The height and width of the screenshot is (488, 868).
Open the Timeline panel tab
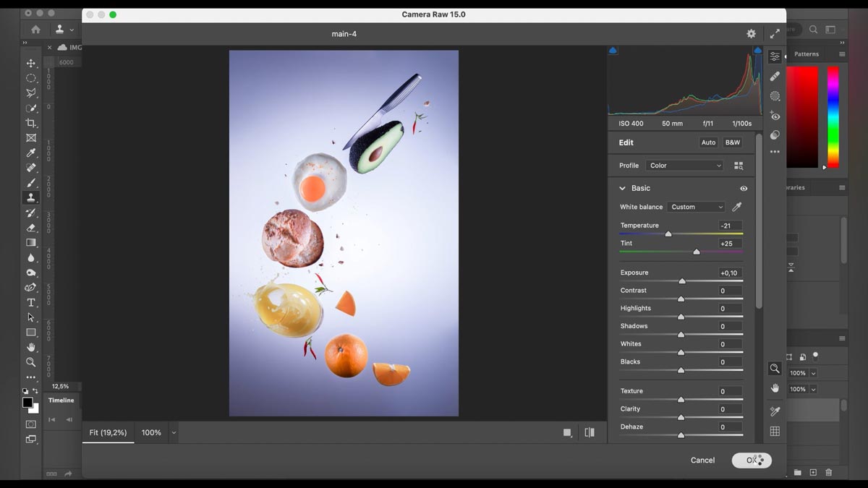click(x=61, y=400)
